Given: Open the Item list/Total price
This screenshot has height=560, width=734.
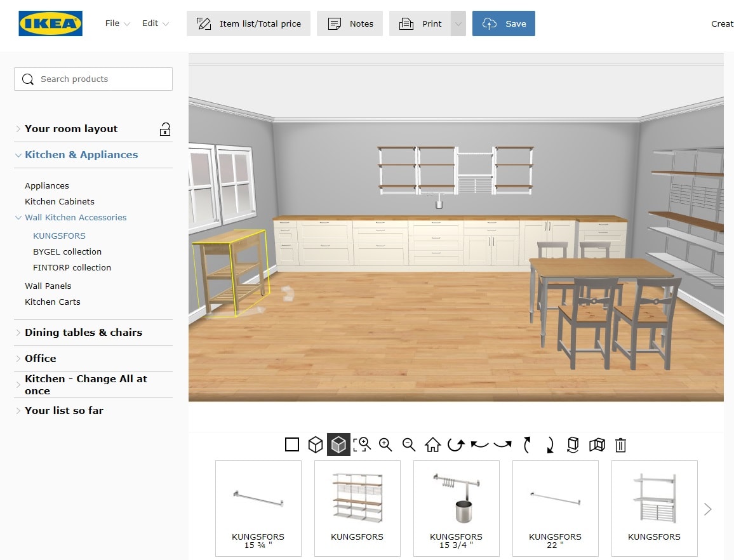Looking at the screenshot, I should click(248, 23).
